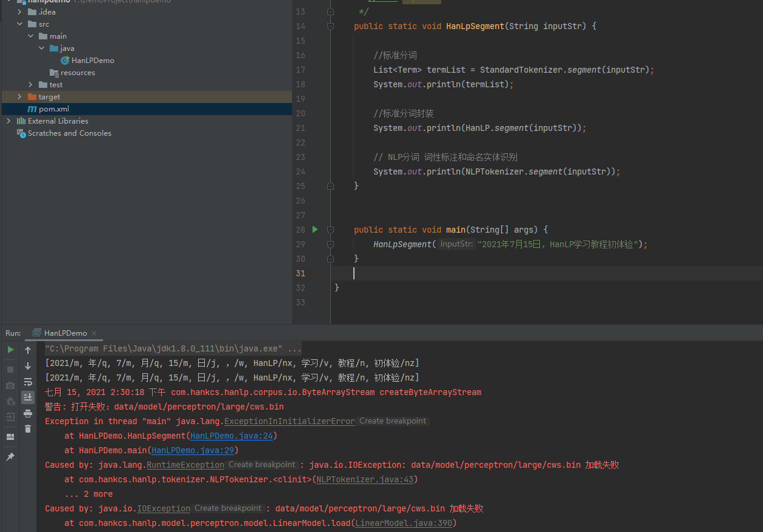Expand the External Libraries node
The image size is (763, 532).
tap(8, 121)
